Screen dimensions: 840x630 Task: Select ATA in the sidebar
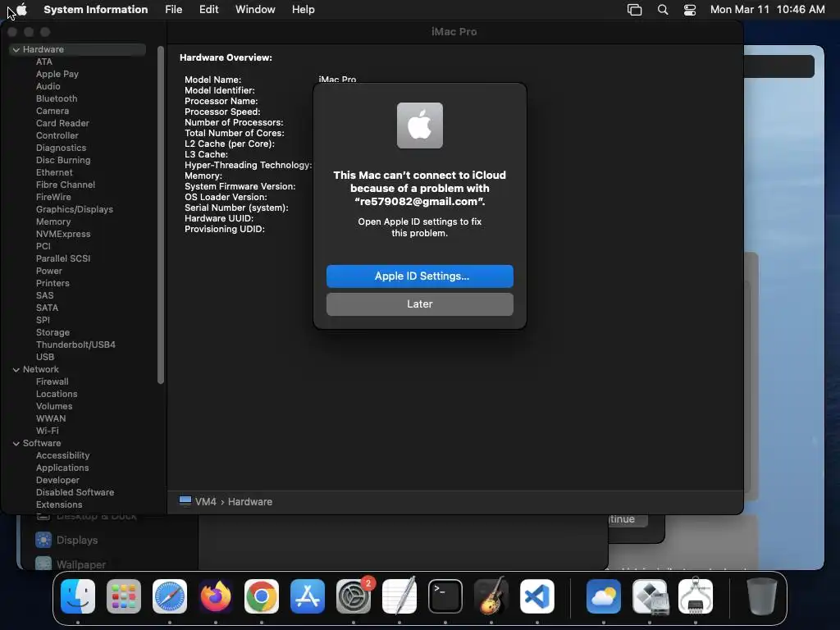coord(44,62)
